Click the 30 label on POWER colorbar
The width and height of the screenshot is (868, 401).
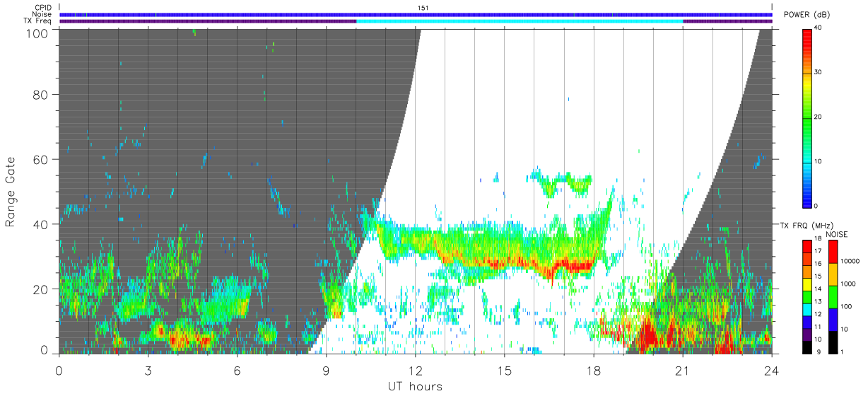click(819, 72)
